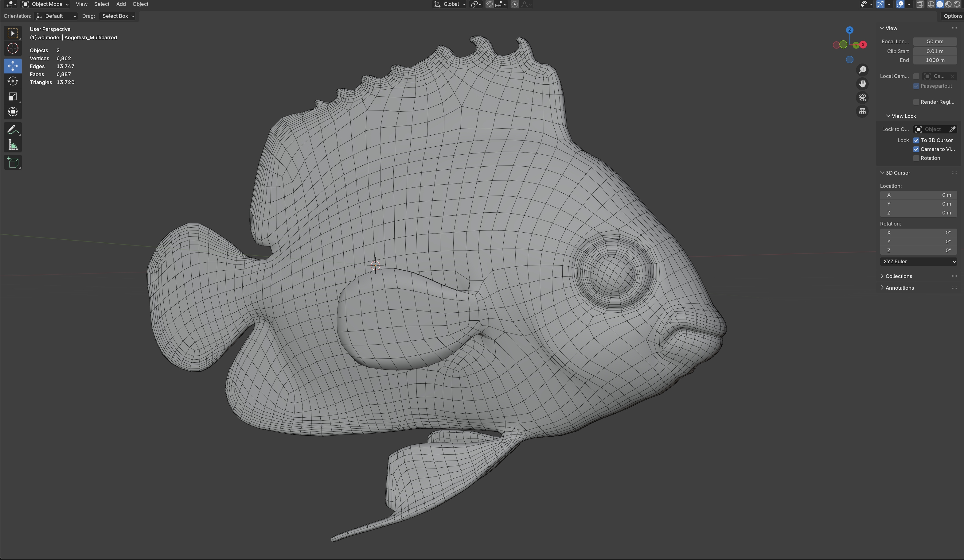Toggle the camera view icon

tap(862, 98)
